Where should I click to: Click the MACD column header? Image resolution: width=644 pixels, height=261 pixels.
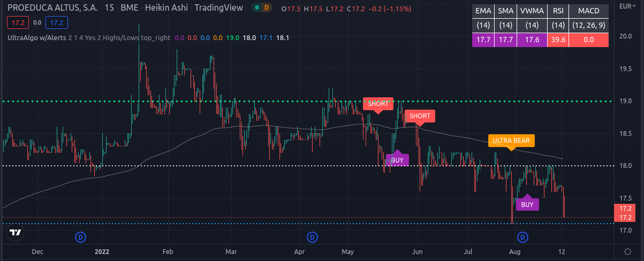tap(589, 11)
